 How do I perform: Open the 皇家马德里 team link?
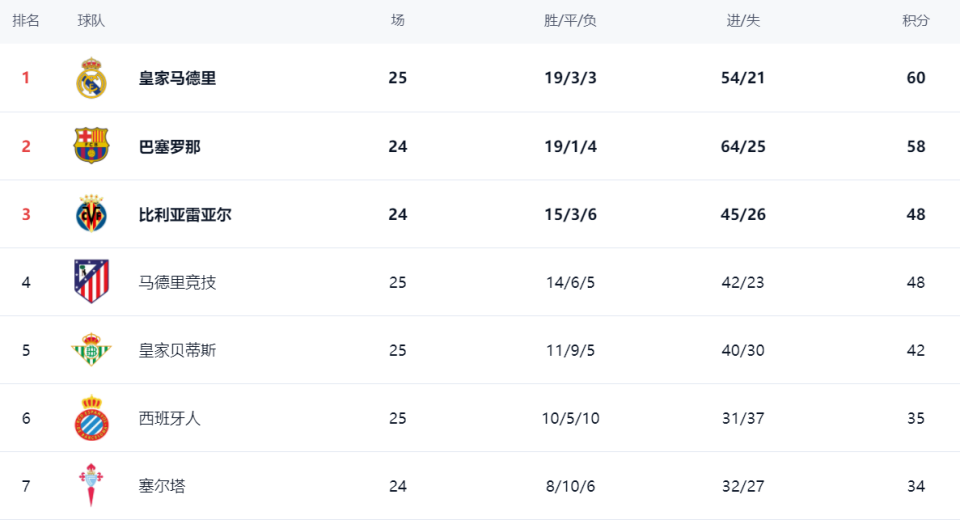(177, 78)
